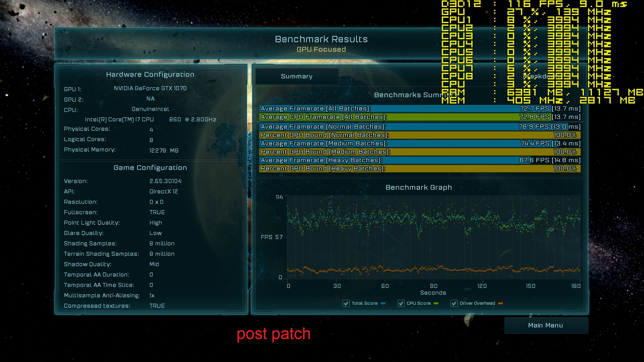Screen dimensions: 644x362
Task: Click the DirectX 12 API value
Action: pyautogui.click(x=164, y=191)
